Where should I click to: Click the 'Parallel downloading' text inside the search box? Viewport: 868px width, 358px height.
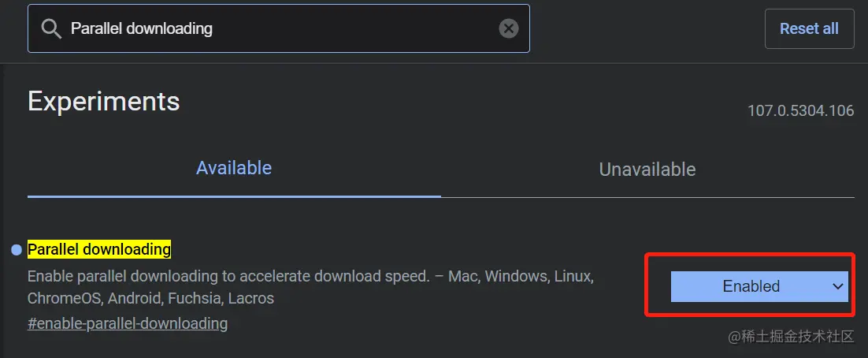pyautogui.click(x=142, y=28)
